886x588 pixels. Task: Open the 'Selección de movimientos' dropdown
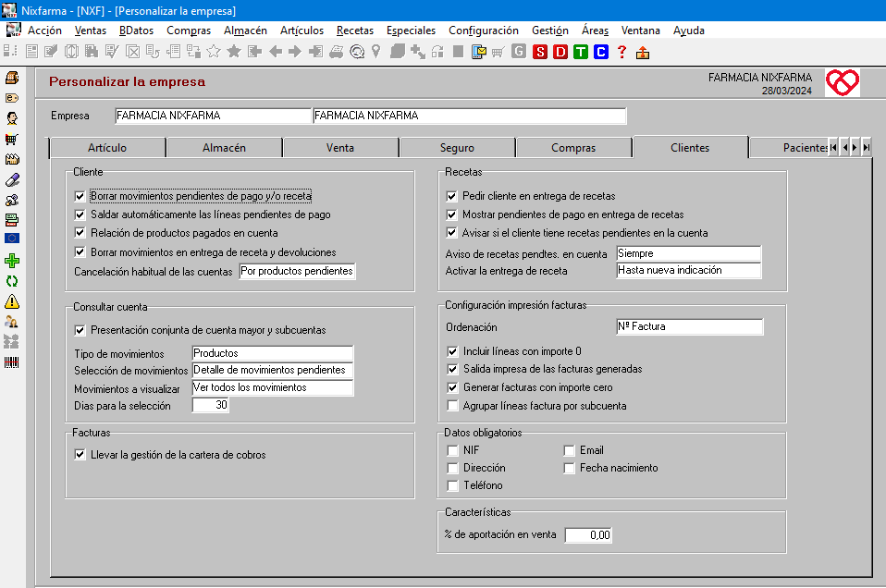click(272, 370)
